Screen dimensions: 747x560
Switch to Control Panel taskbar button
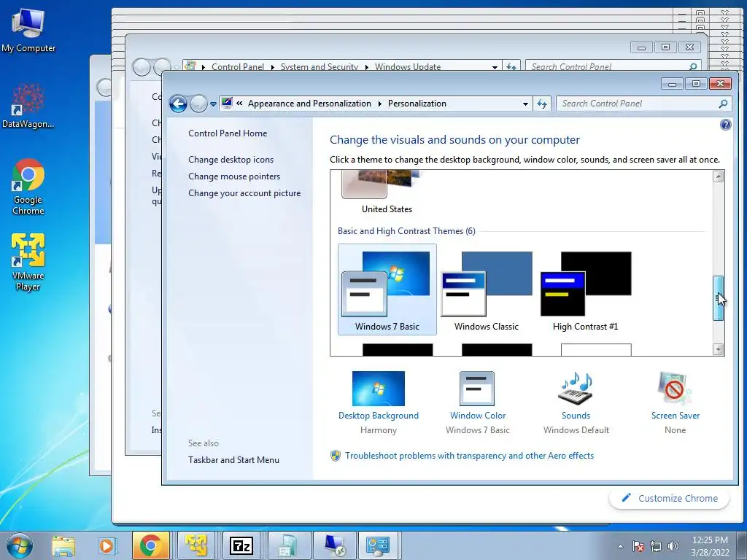[x=378, y=545]
